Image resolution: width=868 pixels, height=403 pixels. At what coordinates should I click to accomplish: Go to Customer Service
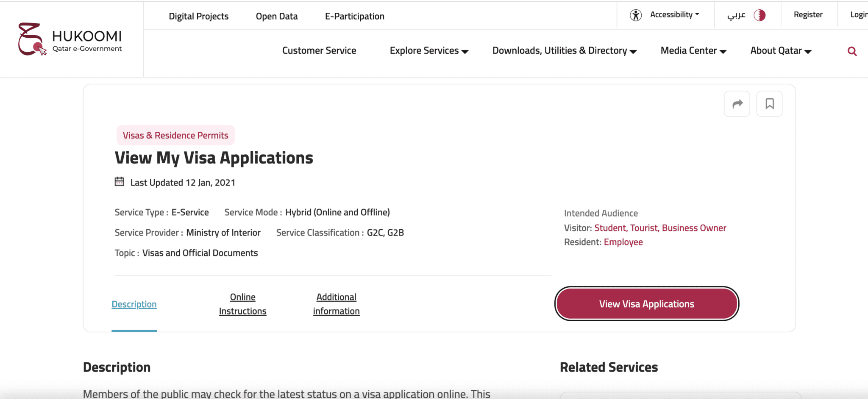[x=319, y=50]
